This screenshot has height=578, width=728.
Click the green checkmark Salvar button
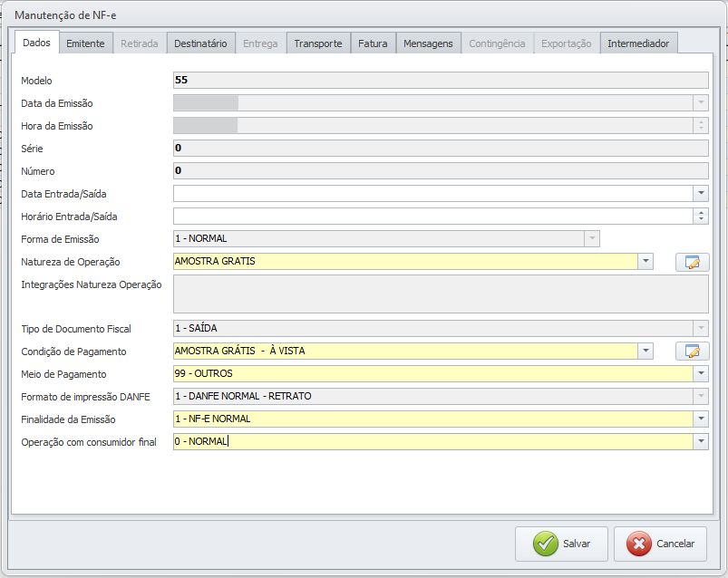[x=562, y=544]
